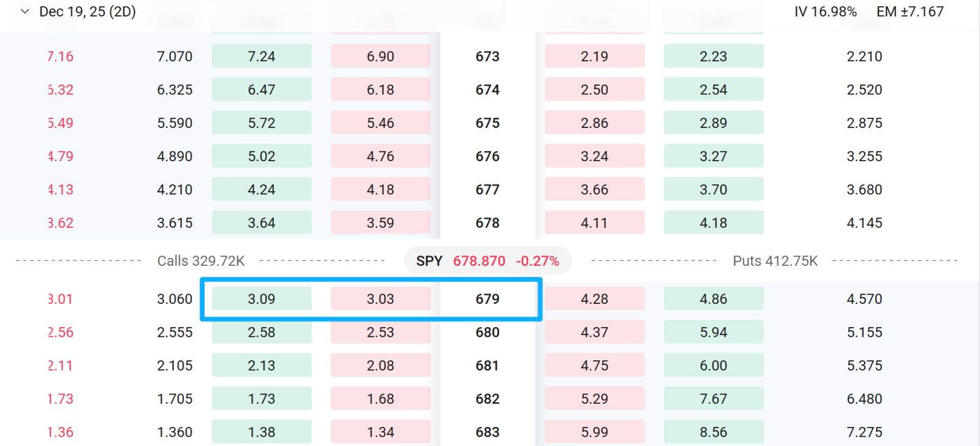Choose the 682 put bid 5.29
The width and height of the screenshot is (980, 446).
[x=595, y=399]
